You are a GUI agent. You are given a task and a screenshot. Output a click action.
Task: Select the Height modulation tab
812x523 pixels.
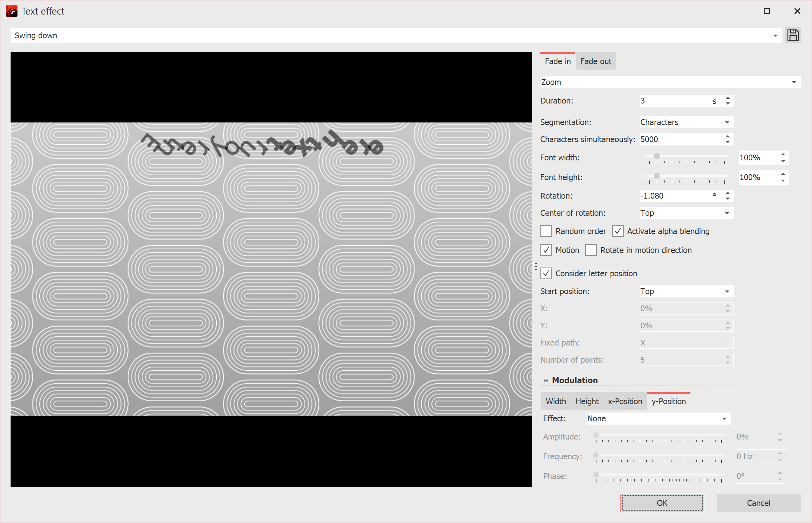[x=587, y=401]
